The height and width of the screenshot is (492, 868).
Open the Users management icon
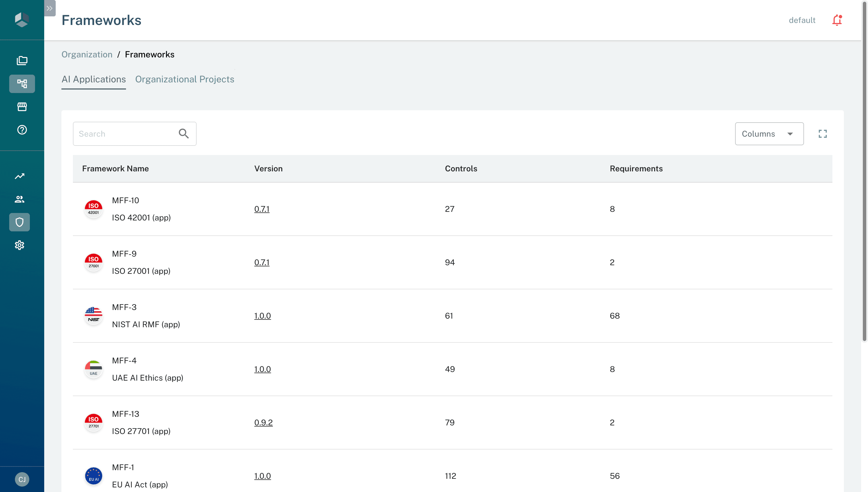20,199
